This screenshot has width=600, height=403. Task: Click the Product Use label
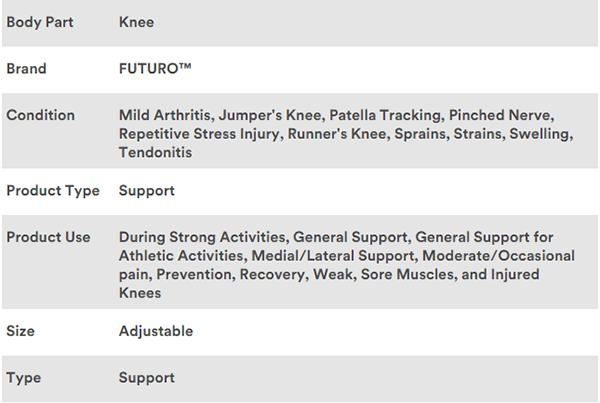[48, 237]
